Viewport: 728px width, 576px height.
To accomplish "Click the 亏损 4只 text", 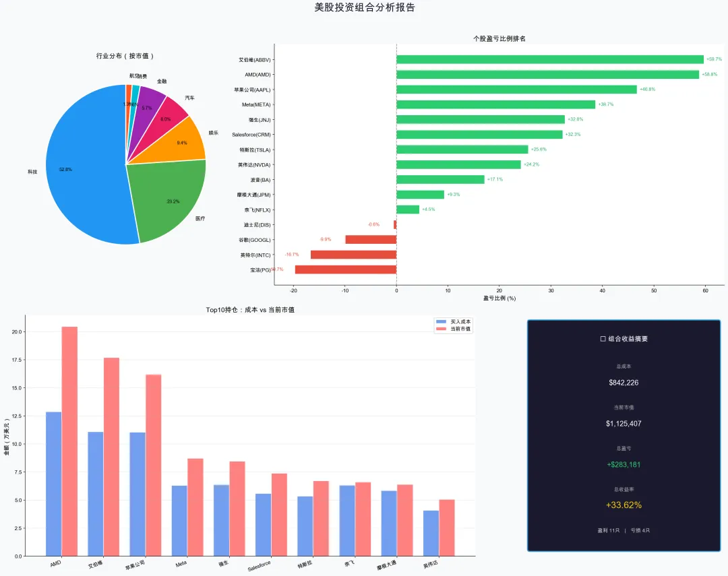I will pyautogui.click(x=640, y=530).
